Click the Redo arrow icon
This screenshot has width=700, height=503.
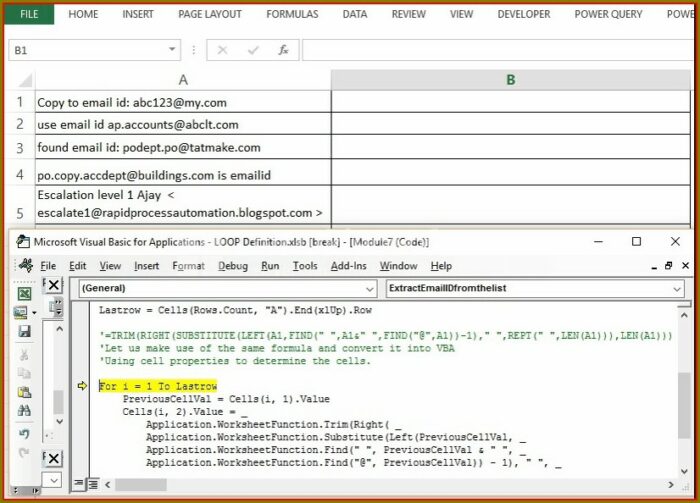24,453
